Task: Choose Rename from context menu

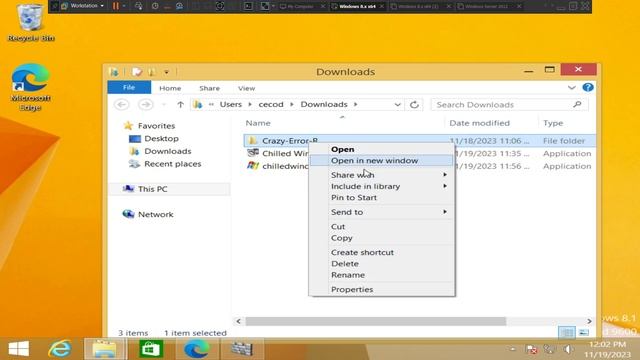Action: pyautogui.click(x=382, y=275)
